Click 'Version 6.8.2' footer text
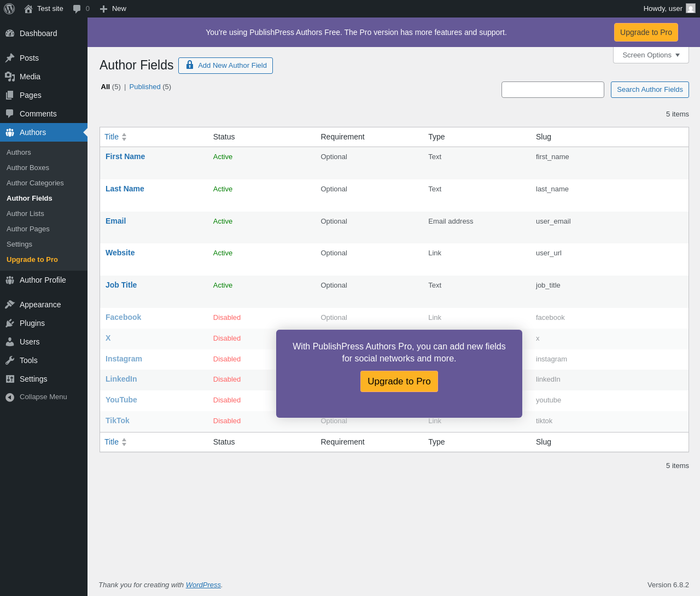Screen dimensions: 700x596 pos(668,585)
